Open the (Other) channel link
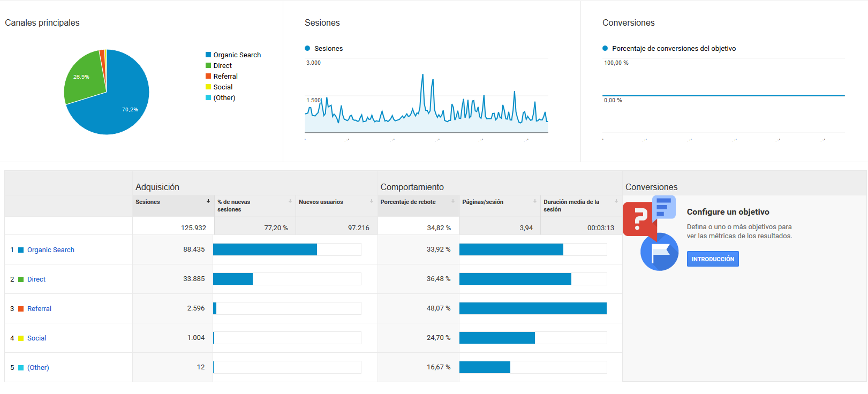This screenshot has height=394, width=868. pos(38,368)
